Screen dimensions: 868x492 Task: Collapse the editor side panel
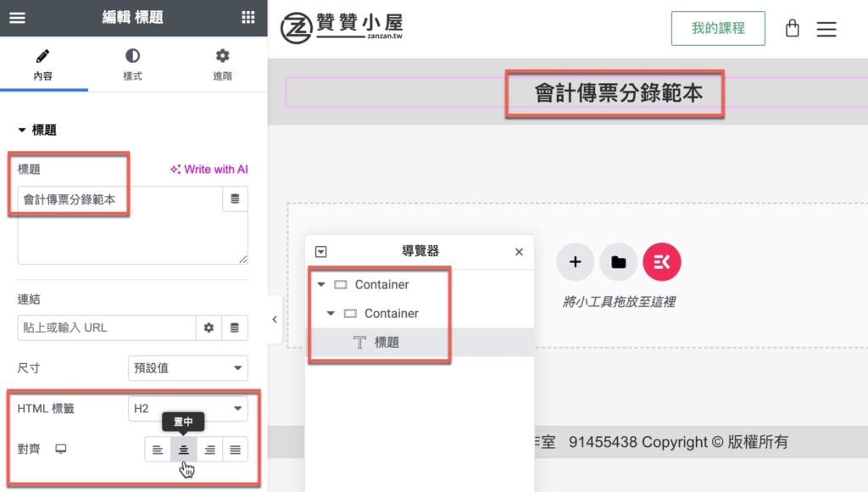click(275, 320)
